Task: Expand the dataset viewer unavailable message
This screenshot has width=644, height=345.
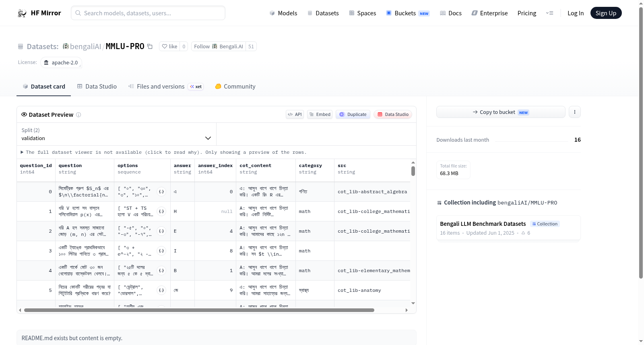Action: pyautogui.click(x=164, y=153)
